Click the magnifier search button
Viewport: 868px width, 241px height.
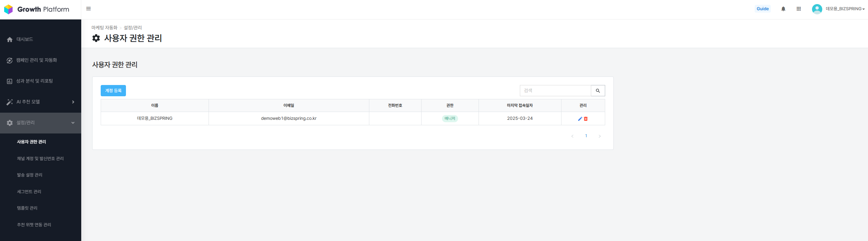(x=598, y=91)
